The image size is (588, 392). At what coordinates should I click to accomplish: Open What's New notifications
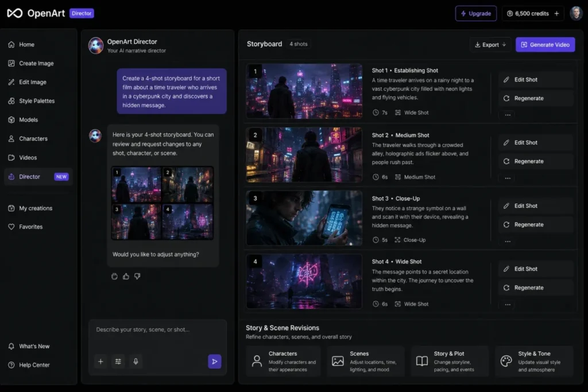38,346
